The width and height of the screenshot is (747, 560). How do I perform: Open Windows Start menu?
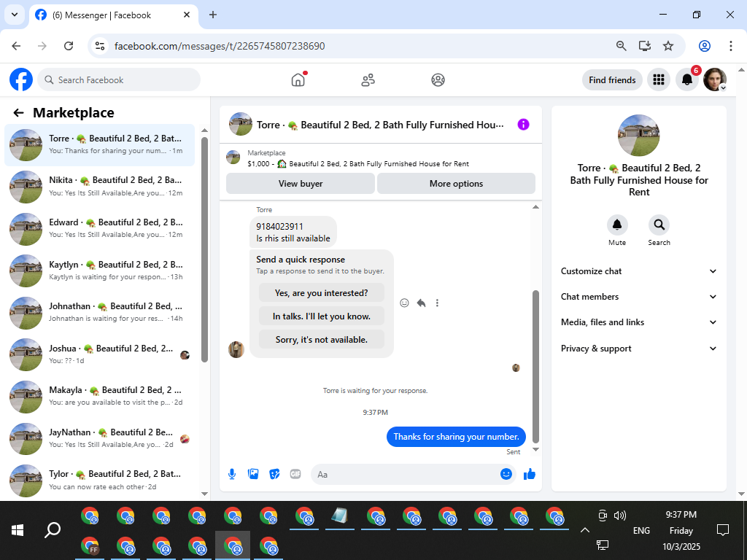[18, 530]
